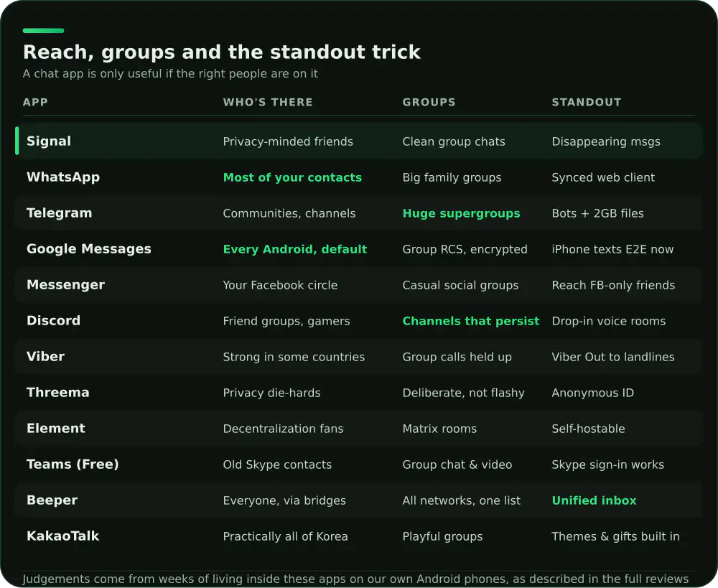
Task: Click the GROUPS column header
Action: pyautogui.click(x=429, y=102)
